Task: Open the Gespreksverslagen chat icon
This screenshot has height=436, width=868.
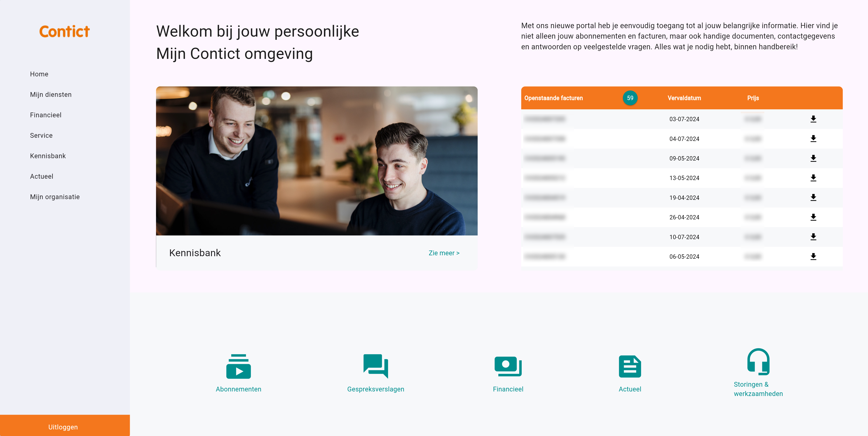Action: (x=376, y=366)
